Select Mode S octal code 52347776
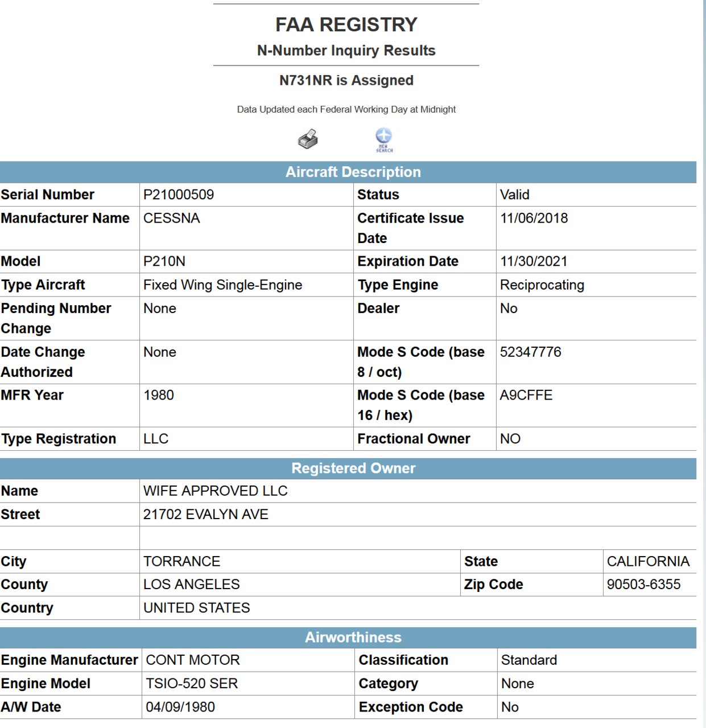The image size is (706, 728). click(x=531, y=352)
